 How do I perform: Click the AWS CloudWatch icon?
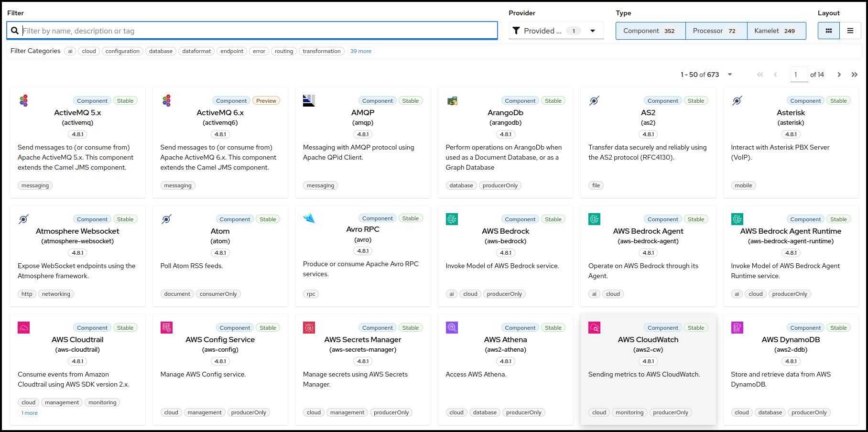(594, 327)
